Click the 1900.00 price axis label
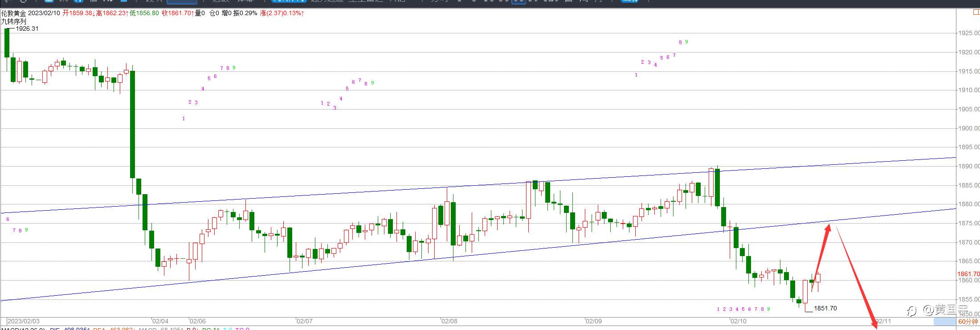This screenshot has width=980, height=330. point(968,128)
